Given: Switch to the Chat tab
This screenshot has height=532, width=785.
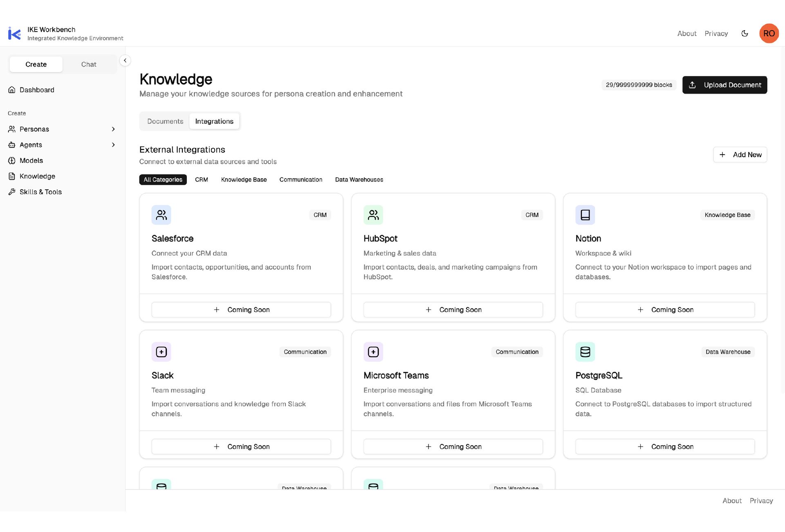Looking at the screenshot, I should pos(89,64).
